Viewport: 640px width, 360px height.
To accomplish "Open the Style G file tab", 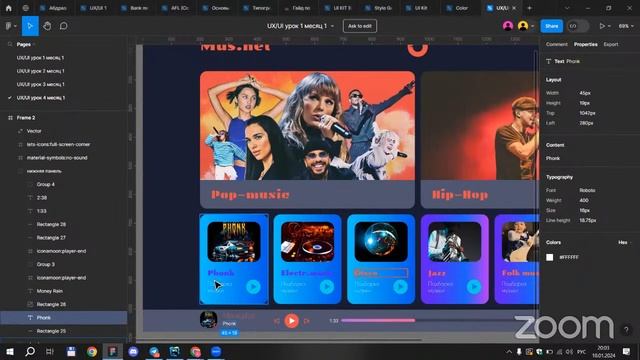I will pyautogui.click(x=379, y=8).
